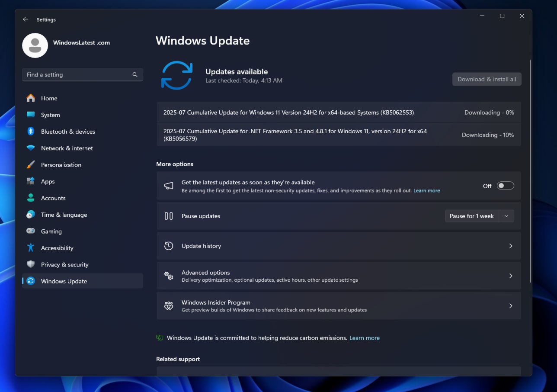Click Download & install all

pos(487,79)
